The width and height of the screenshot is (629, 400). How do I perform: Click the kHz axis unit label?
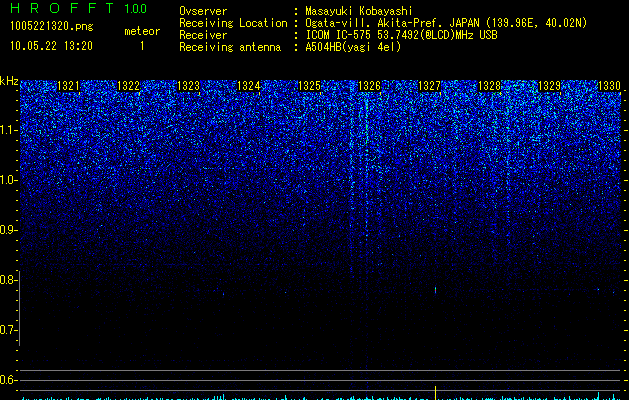click(x=9, y=81)
